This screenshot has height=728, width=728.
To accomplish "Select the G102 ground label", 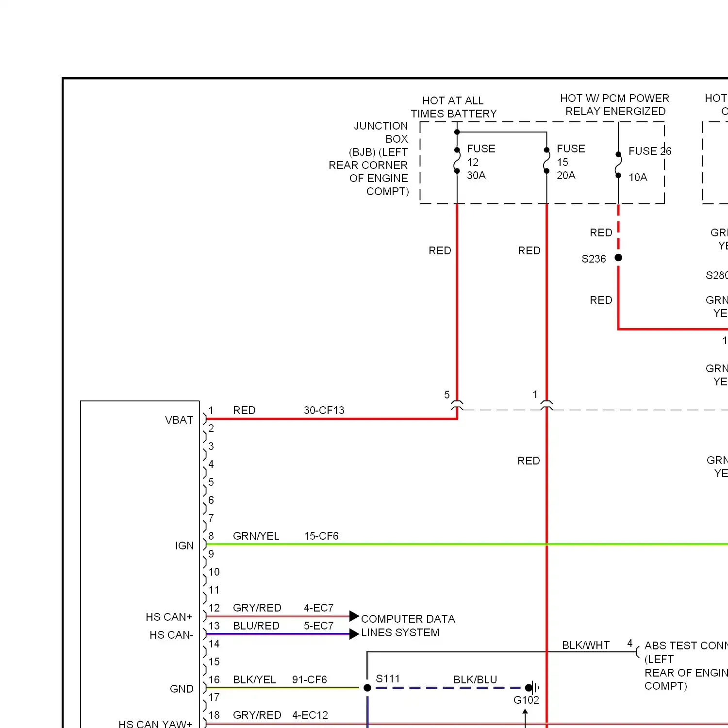I will [x=527, y=700].
